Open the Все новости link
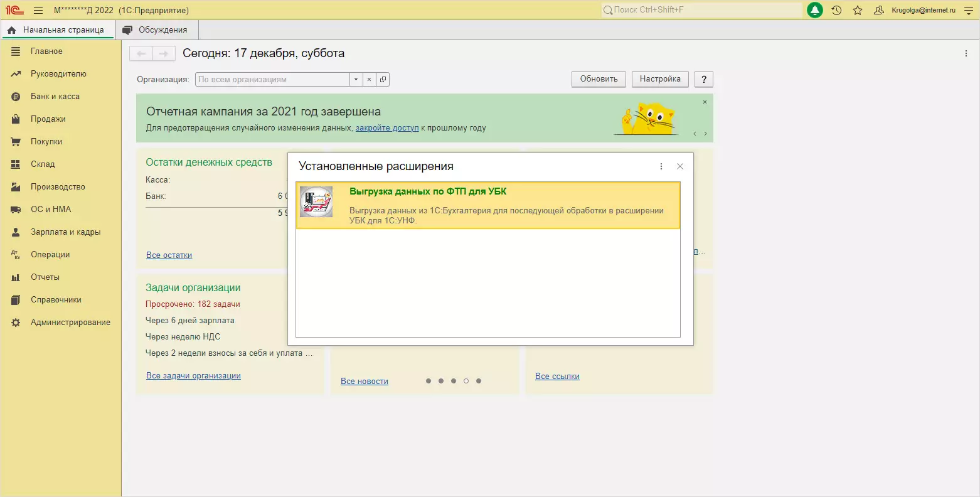Screen dimensions: 980x497 [x=365, y=382]
